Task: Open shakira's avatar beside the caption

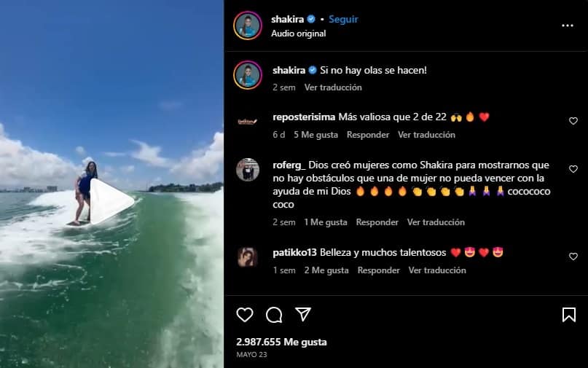Action: click(248, 75)
